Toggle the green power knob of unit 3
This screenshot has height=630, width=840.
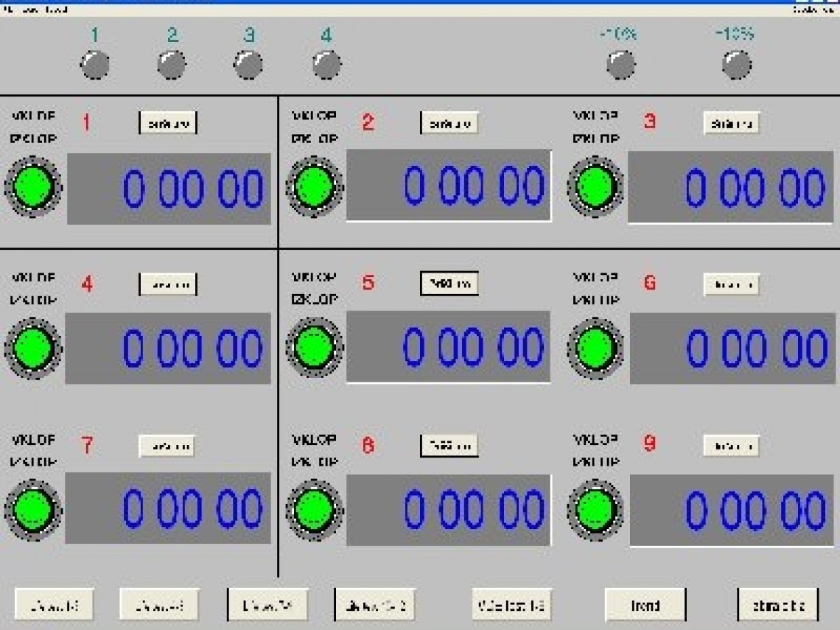(595, 186)
